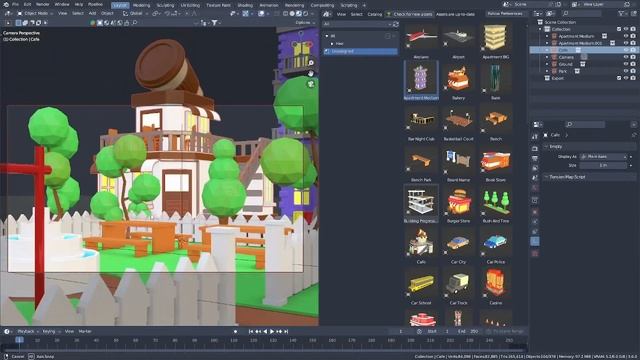Image resolution: width=640 pixels, height=360 pixels.
Task: Select the Car School asset thumbnail
Action: pos(421,285)
